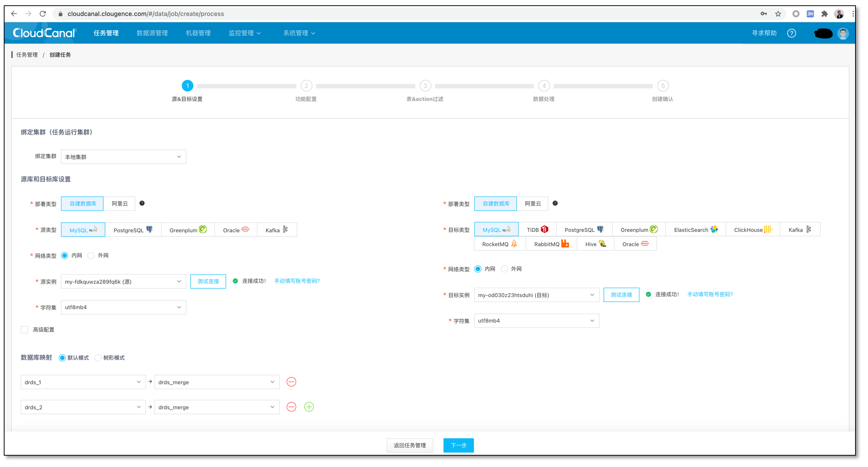This screenshot has width=868, height=467.
Task: Select ClickHouse as target type
Action: pos(752,230)
